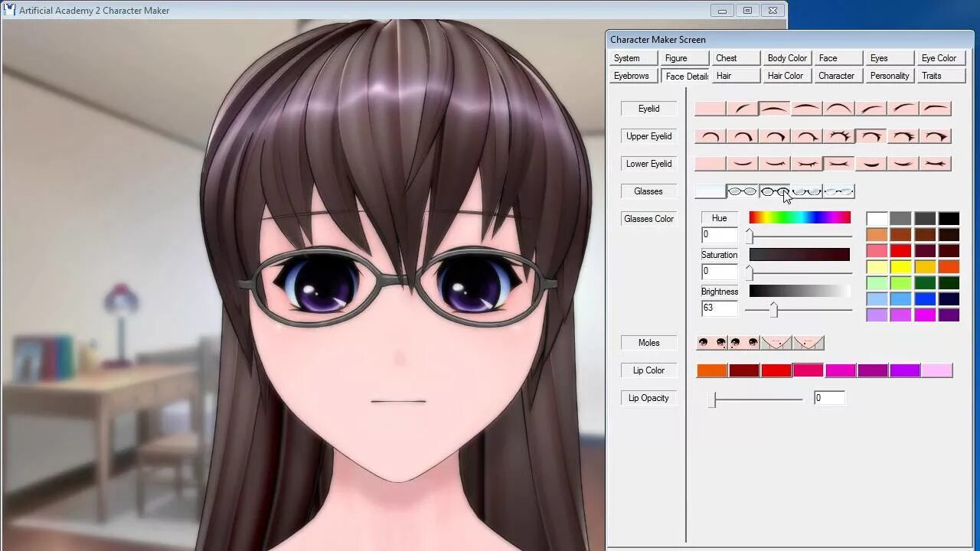Choose the black swatch in the glasses palette
Image resolution: width=980 pixels, height=551 pixels.
click(949, 219)
